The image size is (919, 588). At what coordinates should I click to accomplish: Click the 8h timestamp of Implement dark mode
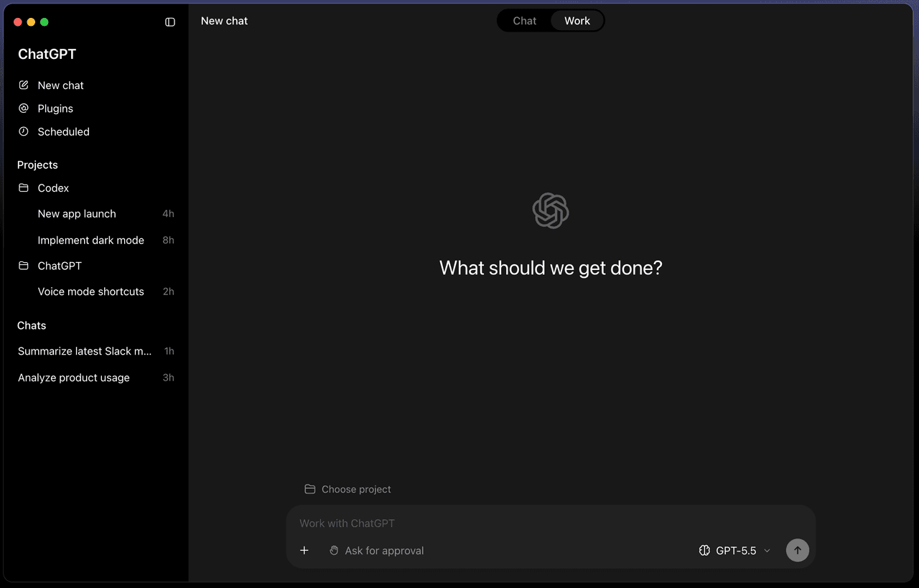168,240
